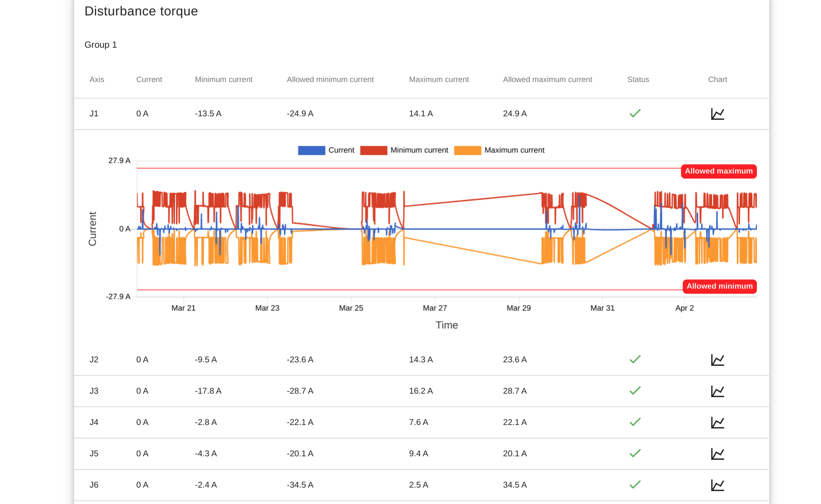Click the Status column header
Screen dimensions: 821x504
click(x=638, y=80)
